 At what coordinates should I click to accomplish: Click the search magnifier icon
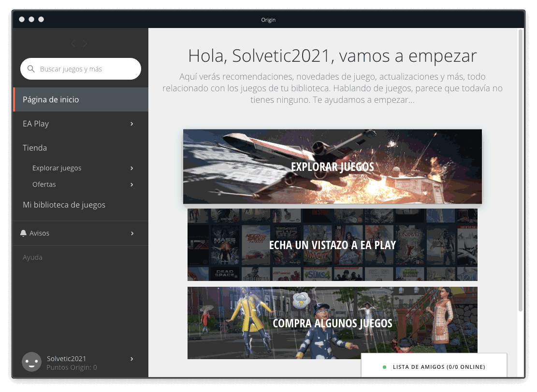pyautogui.click(x=31, y=69)
